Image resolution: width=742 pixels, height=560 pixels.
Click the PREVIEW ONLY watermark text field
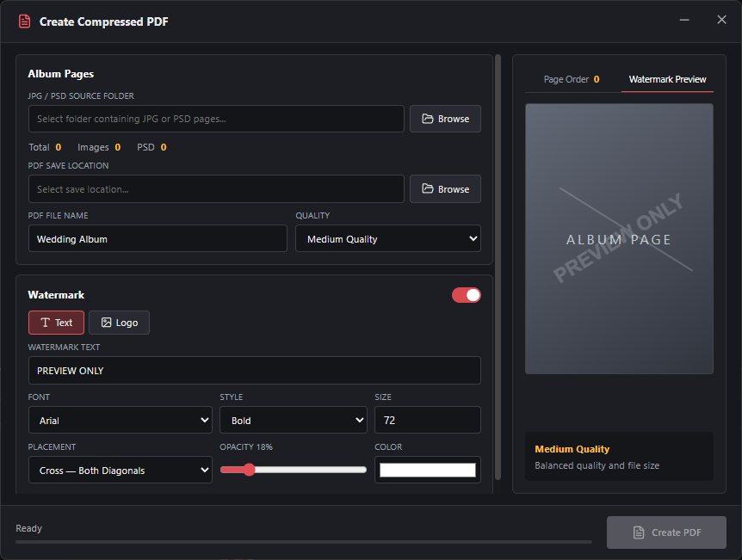tap(255, 371)
